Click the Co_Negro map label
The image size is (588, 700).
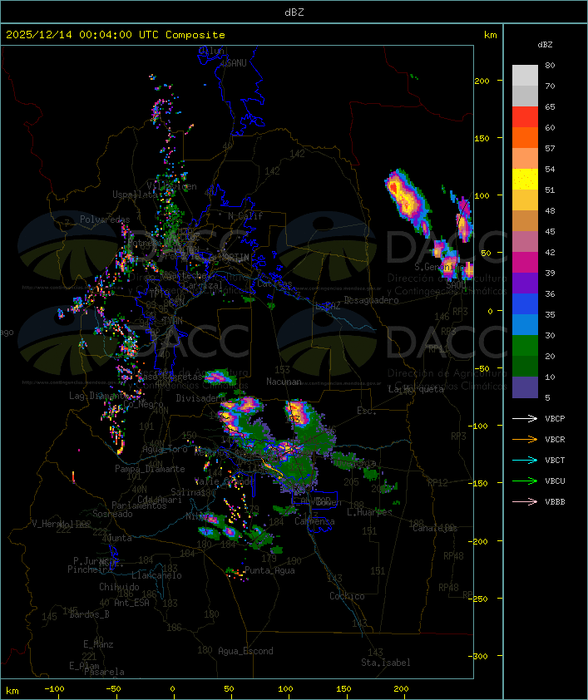pos(143,404)
